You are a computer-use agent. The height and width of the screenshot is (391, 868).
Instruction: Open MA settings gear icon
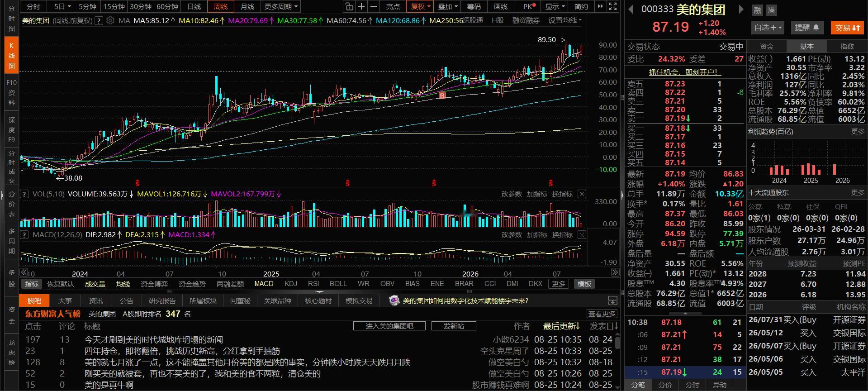110,20
